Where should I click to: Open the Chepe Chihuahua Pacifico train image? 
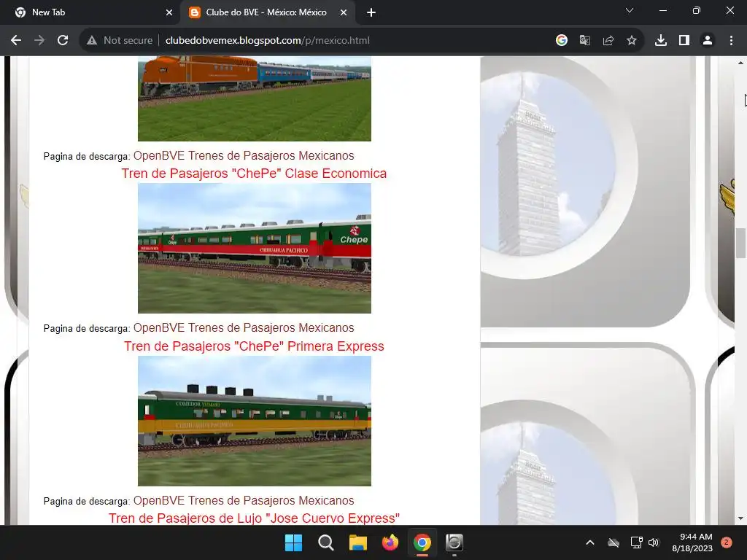click(x=255, y=248)
